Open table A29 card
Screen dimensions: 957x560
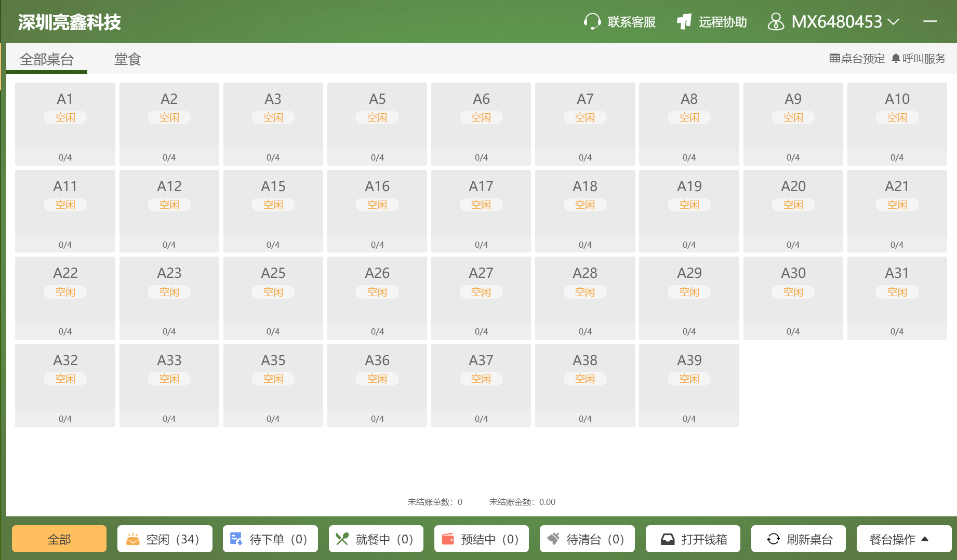689,298
